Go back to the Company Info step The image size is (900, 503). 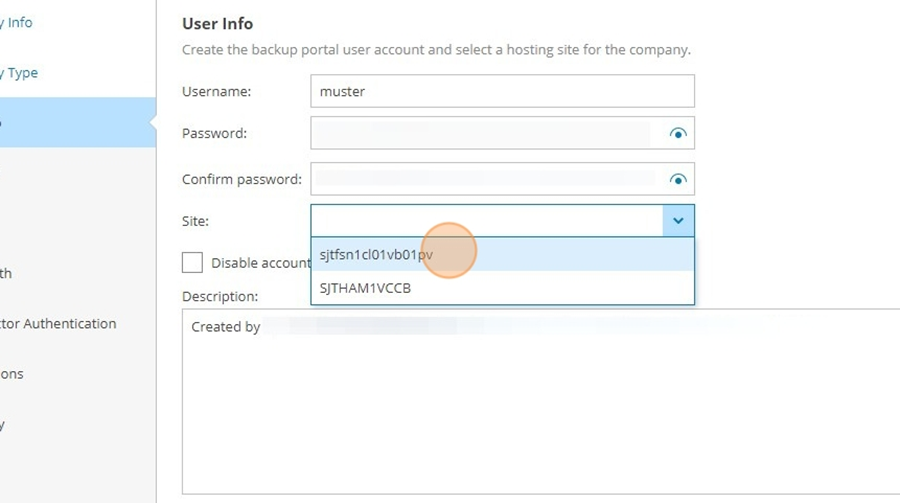coord(16,22)
